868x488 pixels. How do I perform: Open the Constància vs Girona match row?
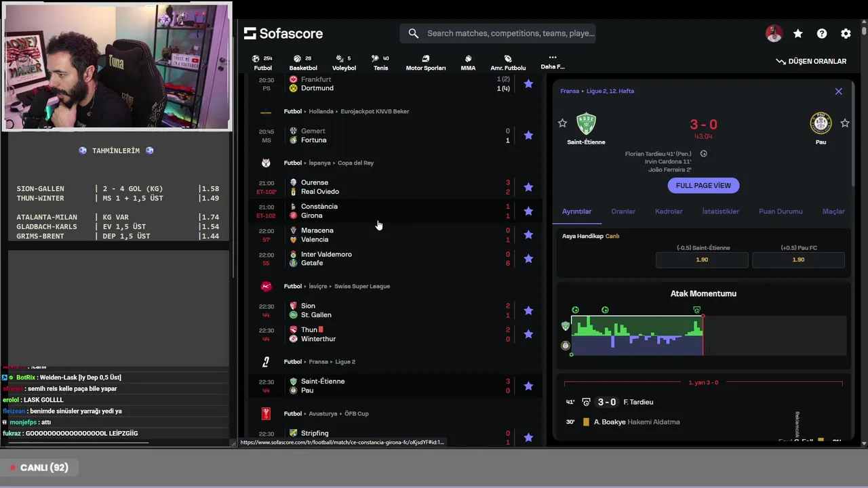click(x=395, y=211)
